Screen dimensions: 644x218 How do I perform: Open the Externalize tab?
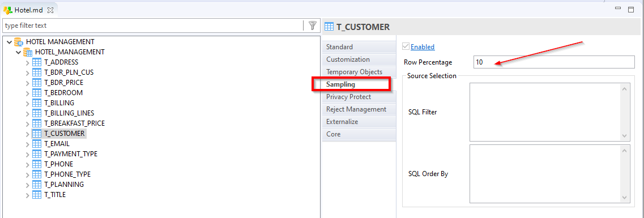pos(359,122)
